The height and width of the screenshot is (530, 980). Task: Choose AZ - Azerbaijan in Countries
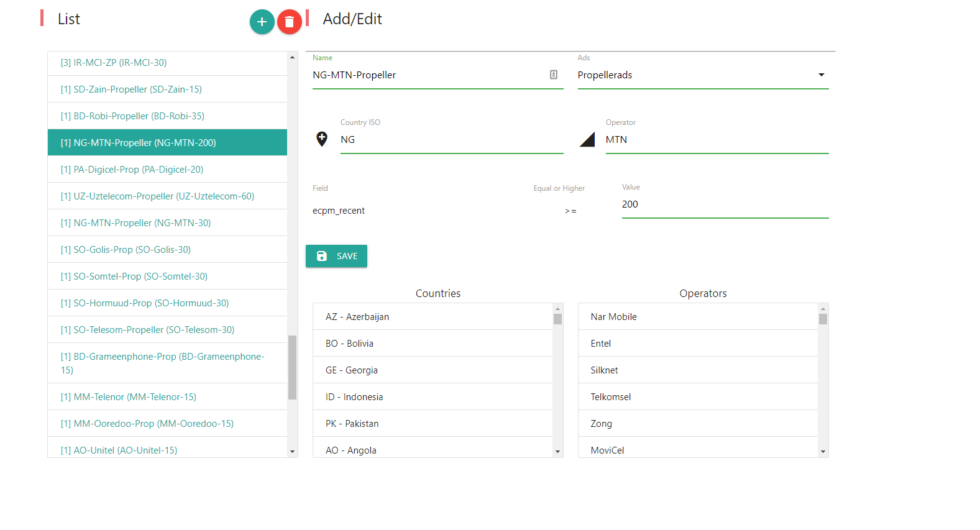pos(433,317)
